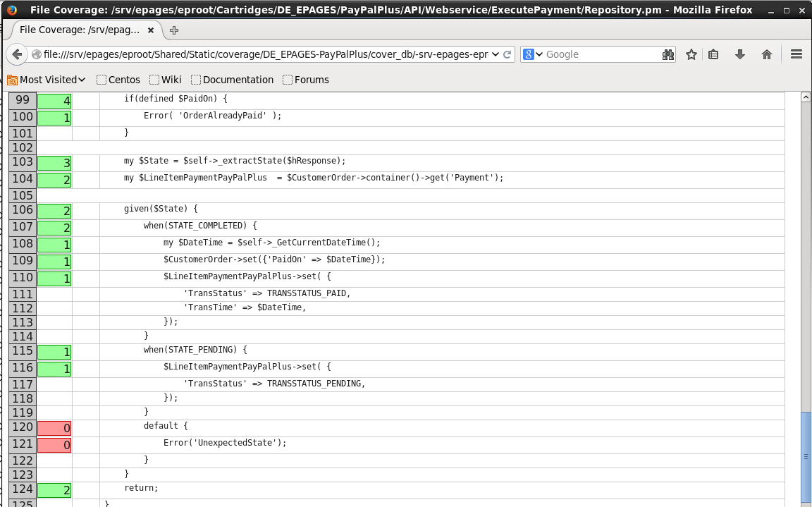Open the Downloads arrow icon
The image size is (812, 507).
coord(740,54)
